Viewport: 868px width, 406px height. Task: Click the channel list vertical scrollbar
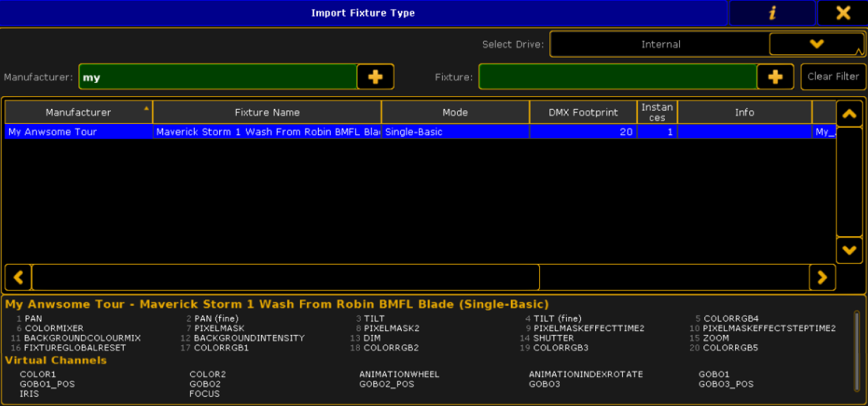click(x=856, y=350)
